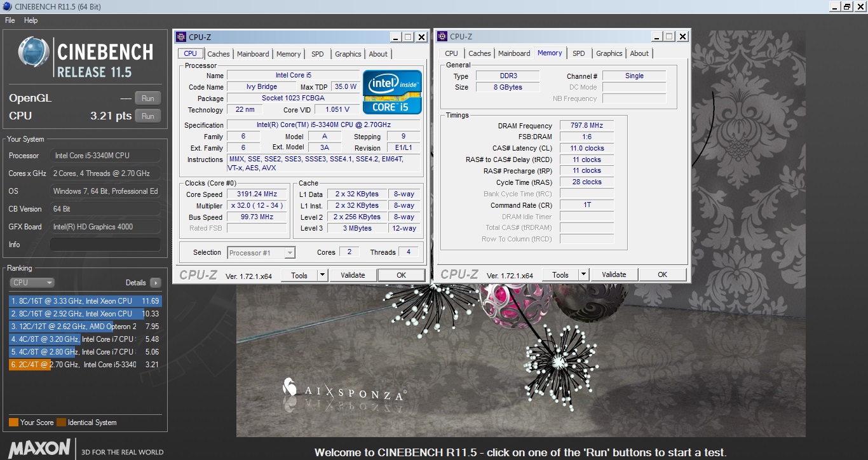The width and height of the screenshot is (868, 460).
Task: Select ranking entry 4C/8T @ 2.80 GHz
Action: coord(85,352)
